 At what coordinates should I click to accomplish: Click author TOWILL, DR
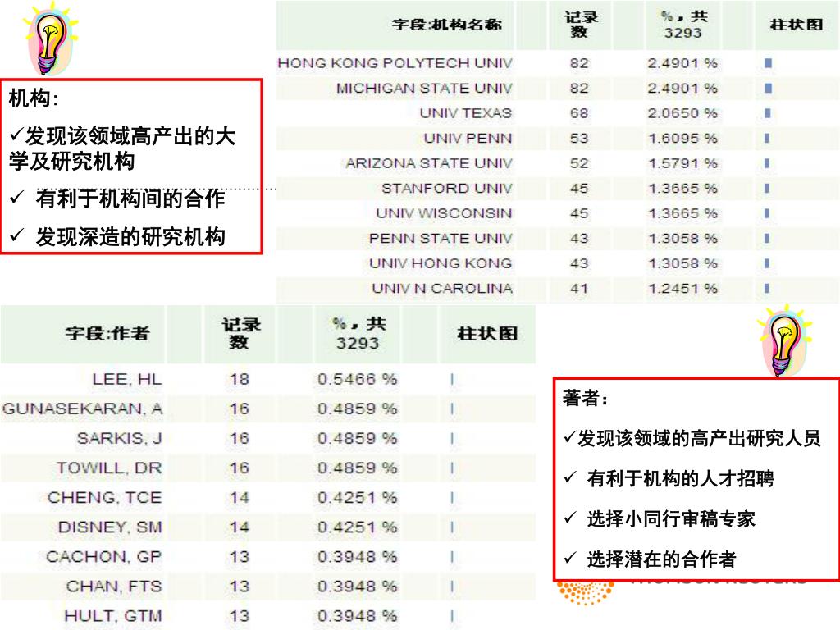[x=109, y=468]
